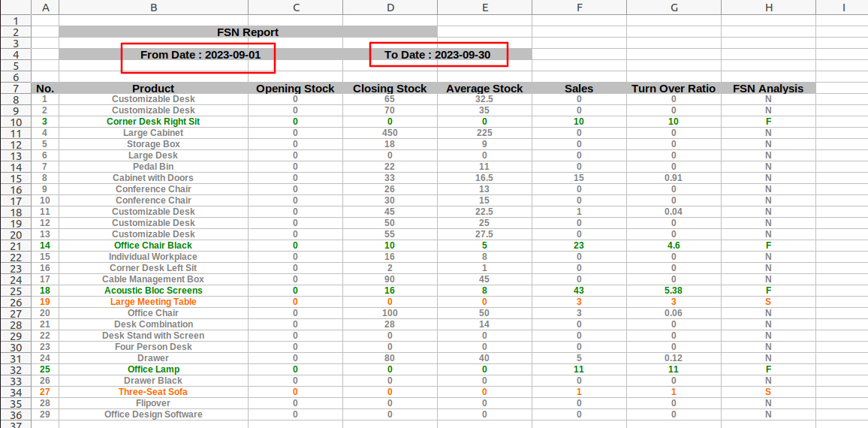The image size is (868, 428).
Task: Select column G header
Action: point(674,8)
